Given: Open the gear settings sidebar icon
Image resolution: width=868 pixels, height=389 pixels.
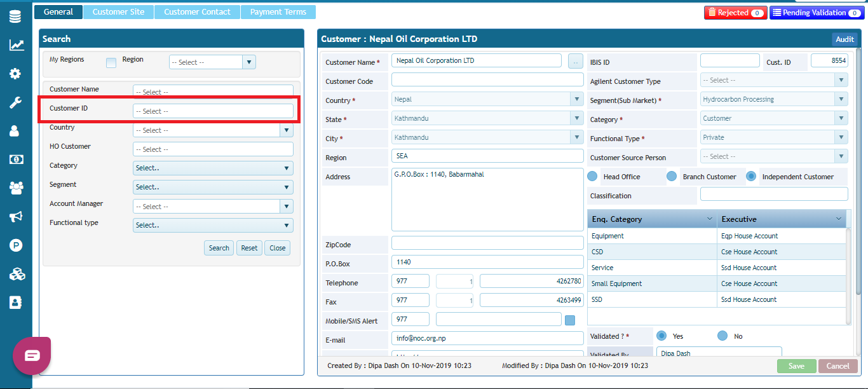Looking at the screenshot, I should (x=15, y=74).
